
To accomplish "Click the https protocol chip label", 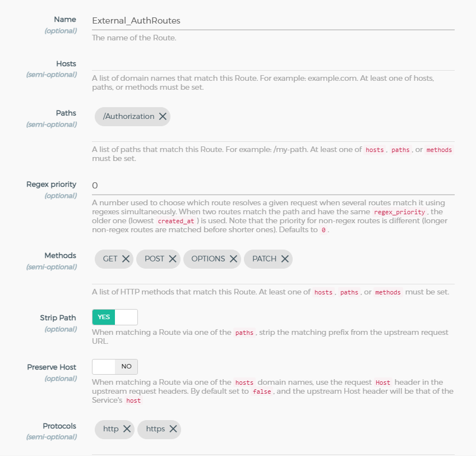I will click(155, 429).
